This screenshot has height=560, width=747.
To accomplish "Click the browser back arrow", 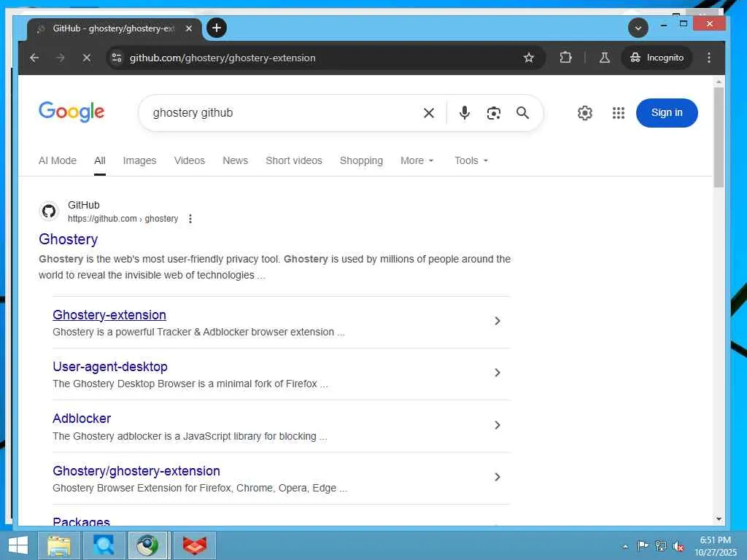I will click(34, 58).
